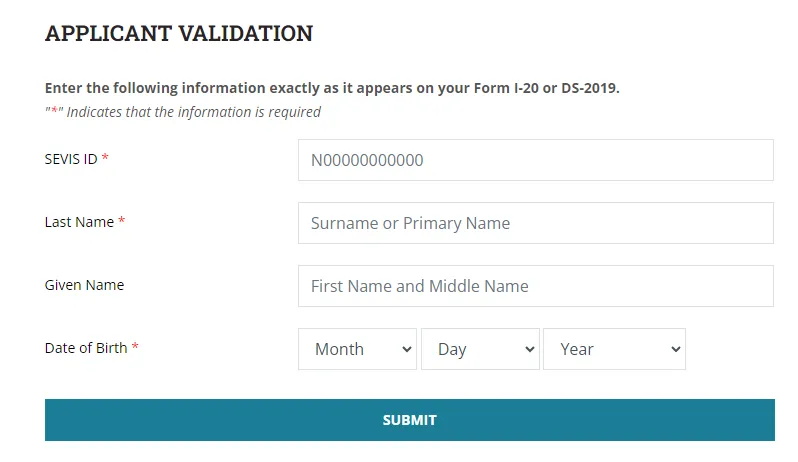Click the SEVIS ID label
The height and width of the screenshot is (462, 798).
pyautogui.click(x=71, y=159)
